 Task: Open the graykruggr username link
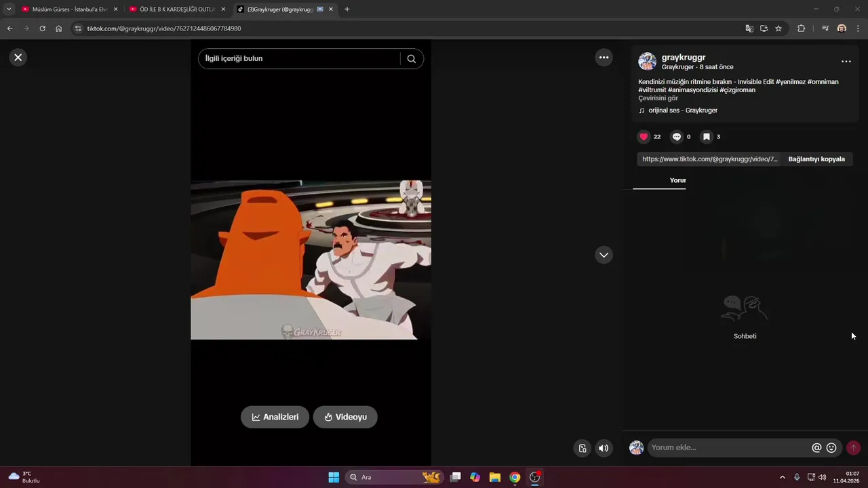pos(684,58)
